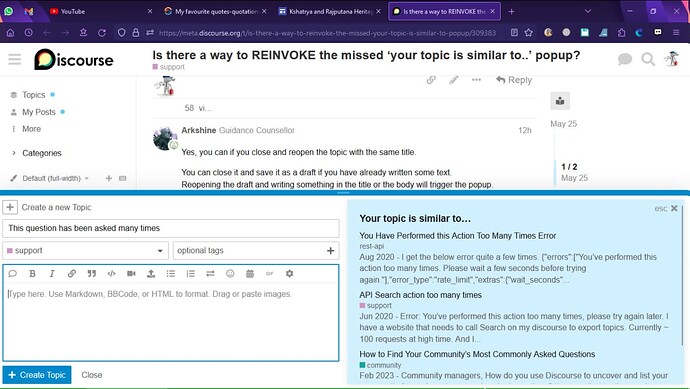
Task: Click the address bar URL field
Action: pyautogui.click(x=327, y=33)
